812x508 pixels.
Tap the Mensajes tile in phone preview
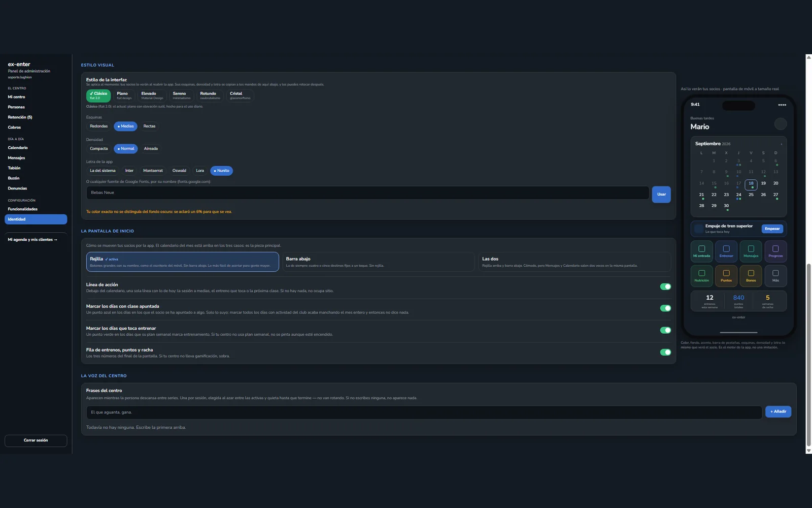coord(751,251)
